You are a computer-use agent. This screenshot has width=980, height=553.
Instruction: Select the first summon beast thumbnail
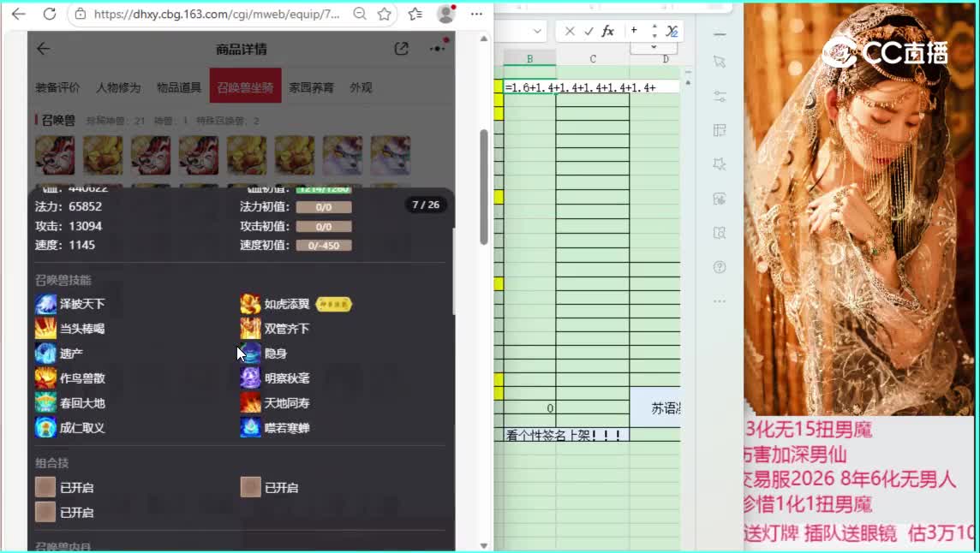(x=55, y=155)
